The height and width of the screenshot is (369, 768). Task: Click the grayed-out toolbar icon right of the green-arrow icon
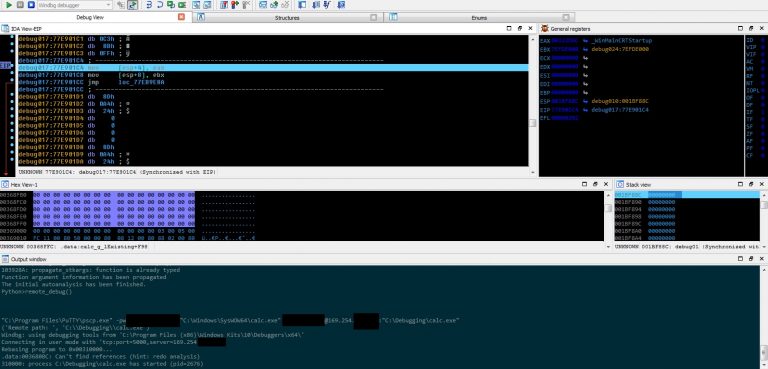coord(286,5)
